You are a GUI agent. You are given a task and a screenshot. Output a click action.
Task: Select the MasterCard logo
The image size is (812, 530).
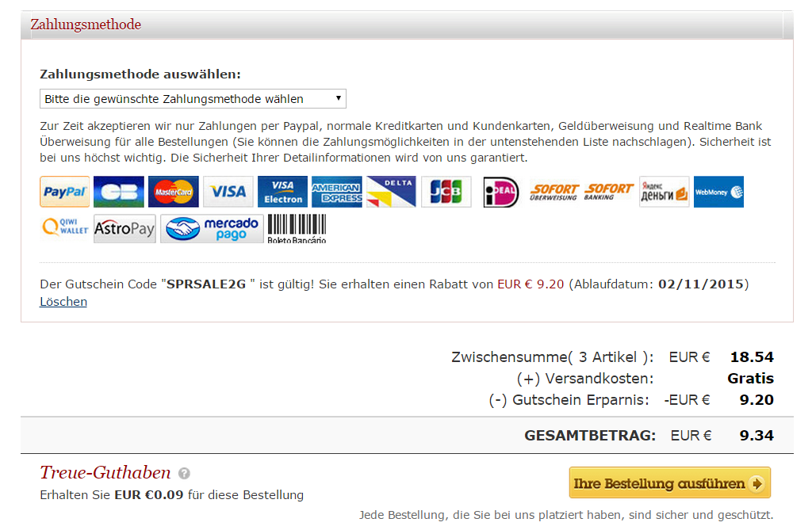[174, 192]
